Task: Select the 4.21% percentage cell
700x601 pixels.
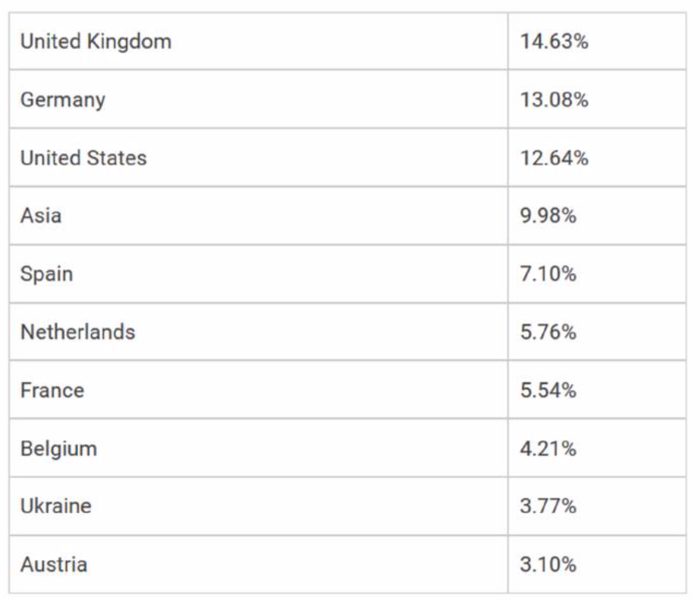Action: [548, 448]
